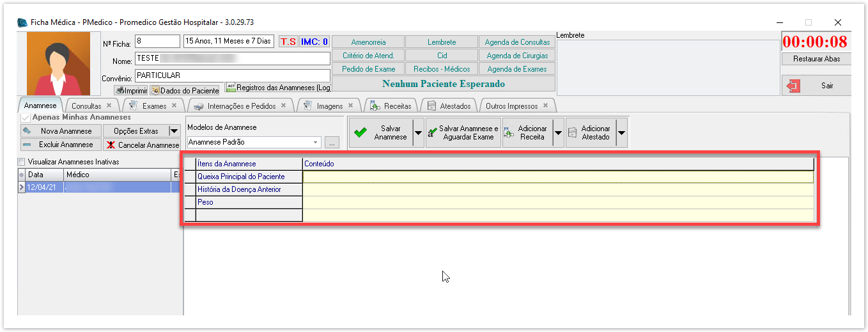Expand the Adicionar Receita dropdown arrow

pos(558,132)
